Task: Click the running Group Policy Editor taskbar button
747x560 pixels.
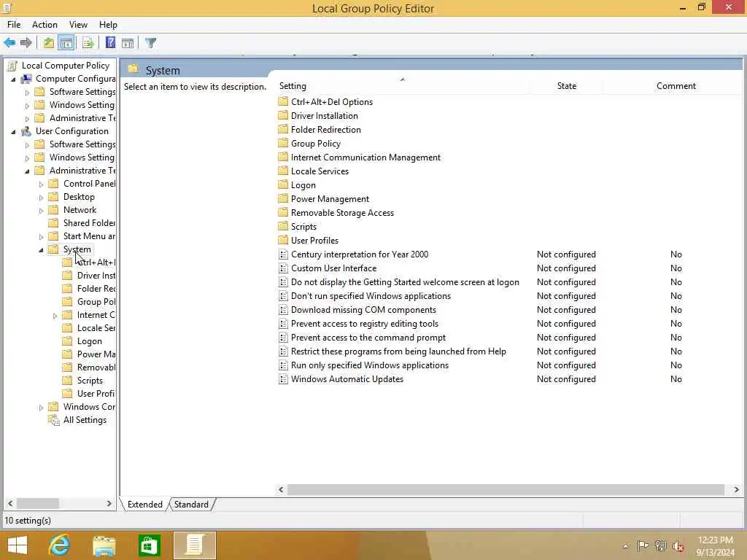Action: coord(194,545)
